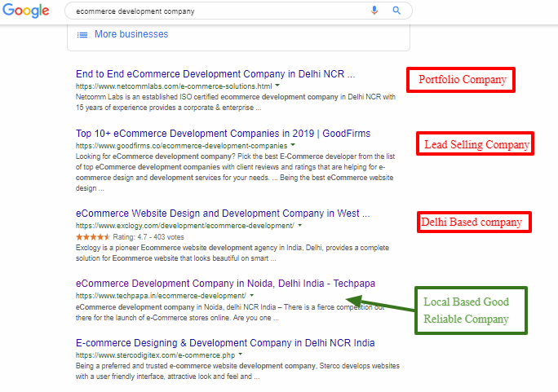558x392 pixels.
Task: Click the blue search magnifier icon
Action: point(396,11)
